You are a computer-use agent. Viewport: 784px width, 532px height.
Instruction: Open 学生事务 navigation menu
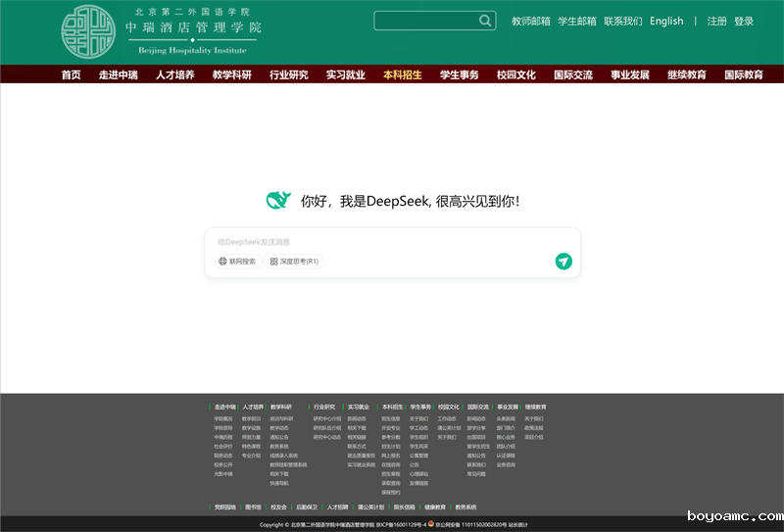click(460, 74)
